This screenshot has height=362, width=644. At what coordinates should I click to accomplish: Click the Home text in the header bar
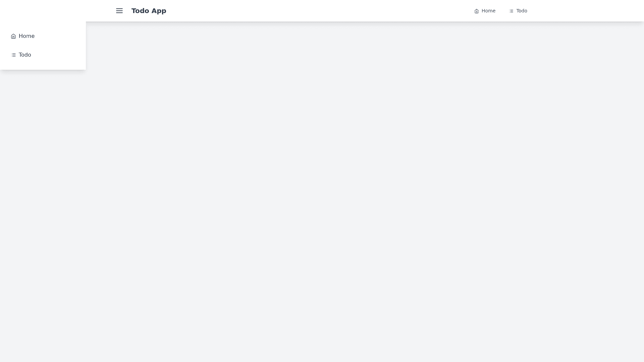pos(488,11)
